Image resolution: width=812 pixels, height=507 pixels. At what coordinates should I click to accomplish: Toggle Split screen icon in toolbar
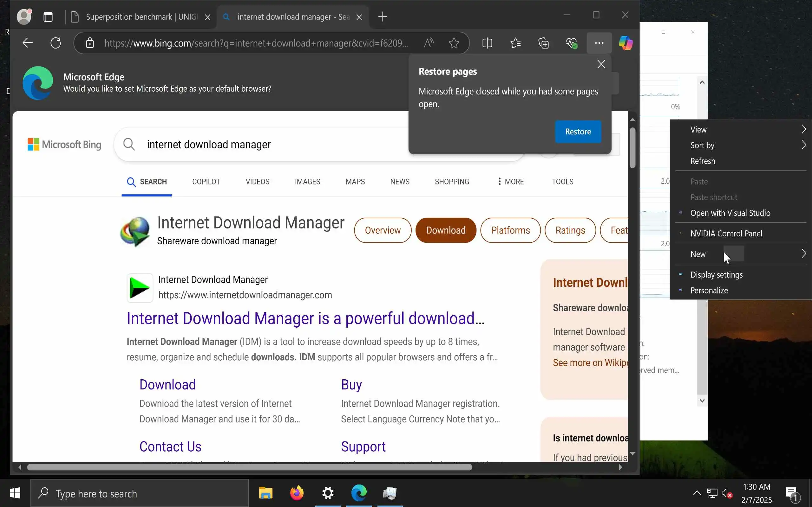pos(487,43)
